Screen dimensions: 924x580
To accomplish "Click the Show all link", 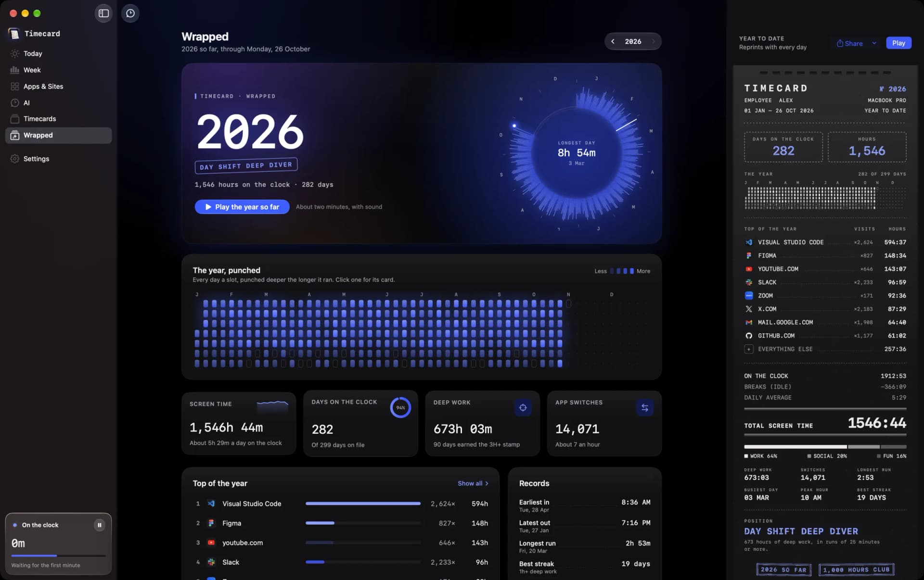I will (473, 483).
